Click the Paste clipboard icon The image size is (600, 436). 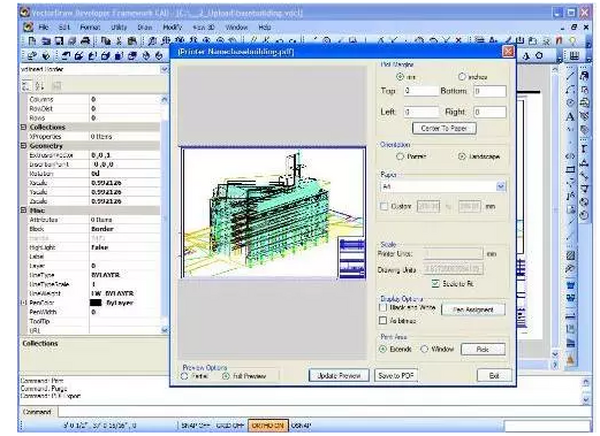(132, 41)
